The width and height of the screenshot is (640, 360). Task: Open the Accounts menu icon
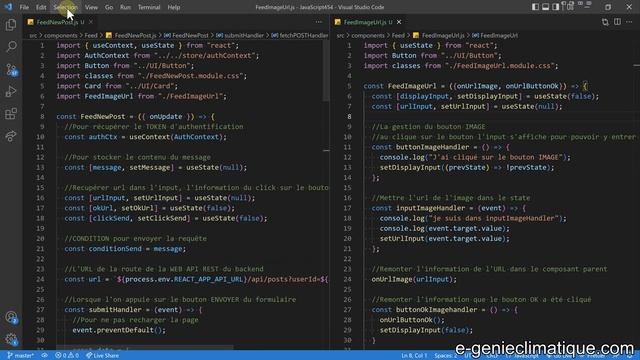(x=11, y=317)
